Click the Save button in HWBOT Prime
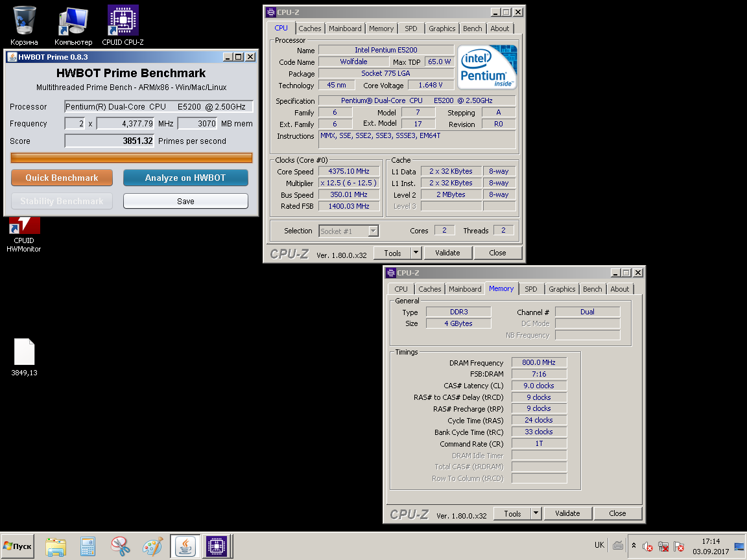747x560 pixels. click(x=185, y=201)
